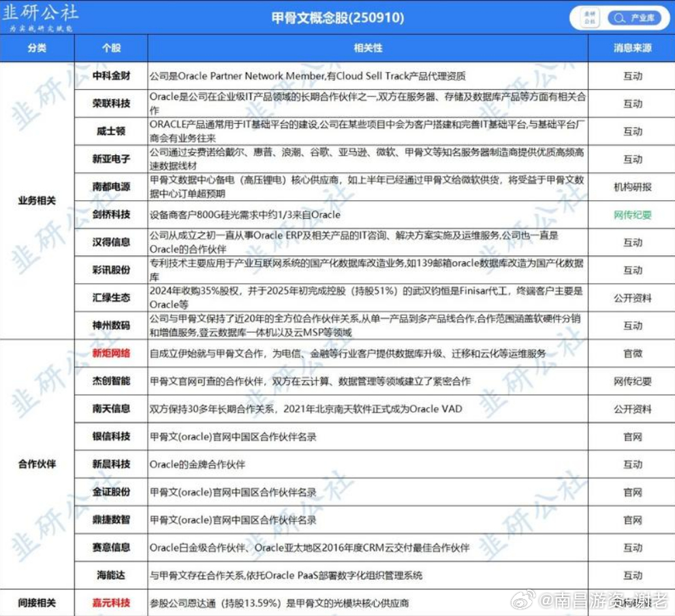Click the 个股 column header
675x616 pixels.
111,48
